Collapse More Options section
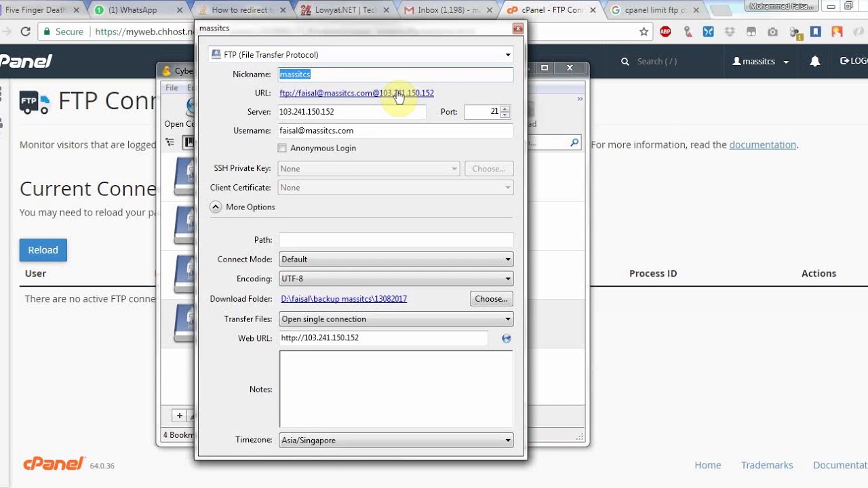Viewport: 868px width, 488px height. [216, 207]
